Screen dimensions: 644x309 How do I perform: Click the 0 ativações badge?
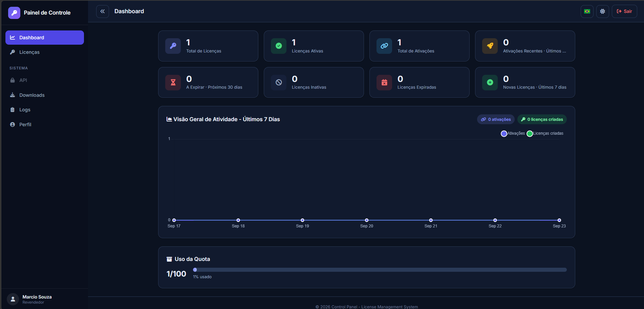496,119
